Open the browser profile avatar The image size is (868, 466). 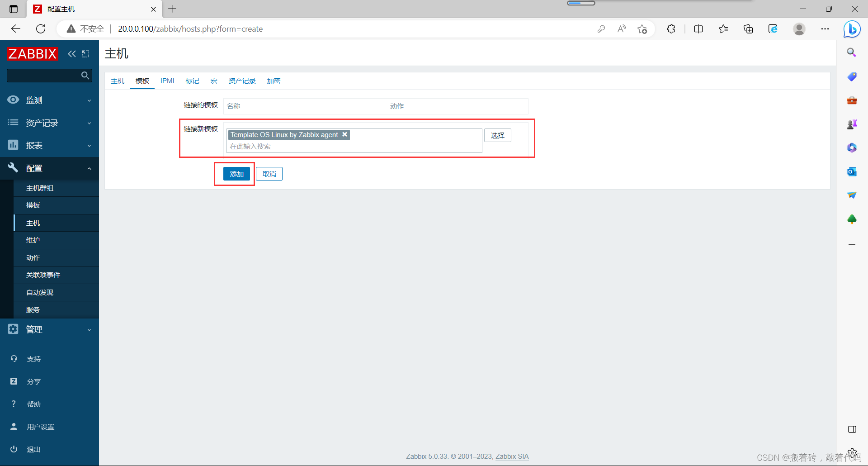click(x=799, y=29)
